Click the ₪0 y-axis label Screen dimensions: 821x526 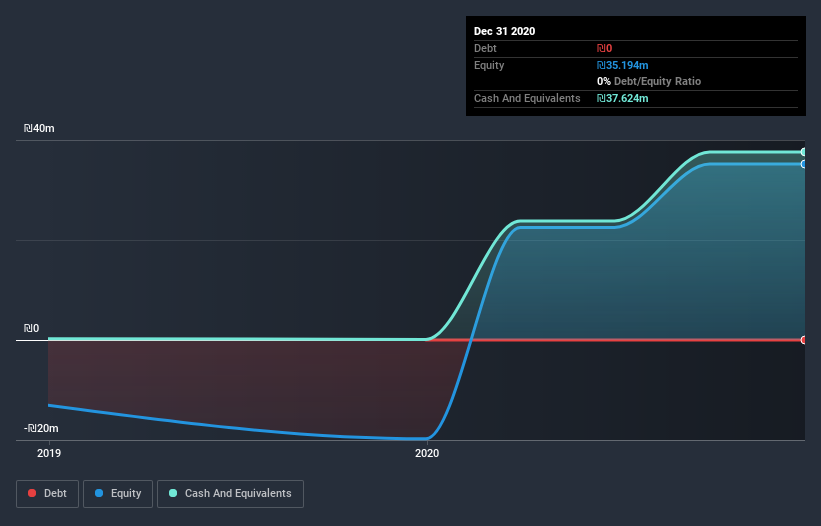[x=31, y=328]
